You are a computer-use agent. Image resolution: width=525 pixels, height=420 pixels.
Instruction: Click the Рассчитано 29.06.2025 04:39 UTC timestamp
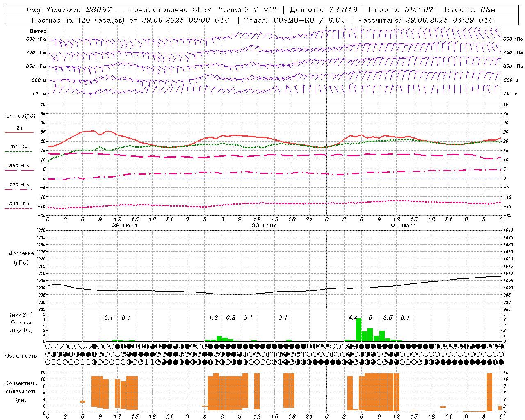pyautogui.click(x=426, y=20)
